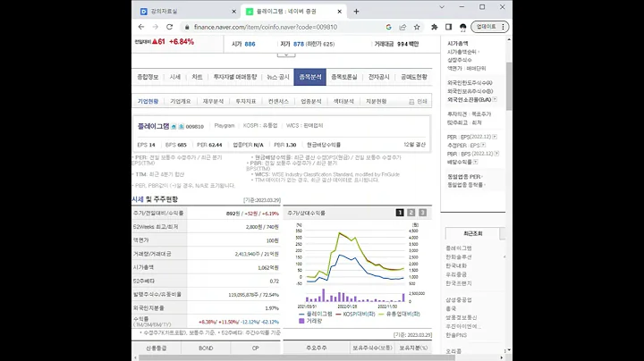Screen dimensions: 644x361
Task: Expand arrow next to 배당수익률 in sidebar
Action: point(475,162)
